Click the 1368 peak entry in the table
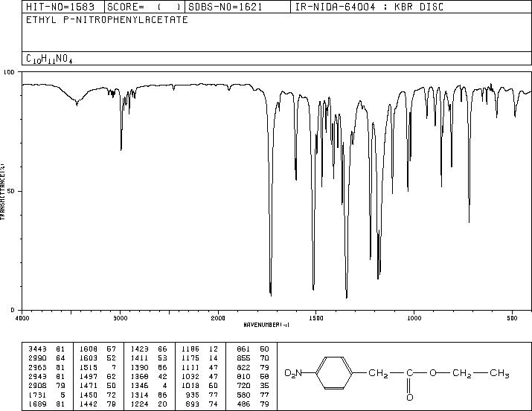The height and width of the screenshot is (411, 532). [x=149, y=376]
